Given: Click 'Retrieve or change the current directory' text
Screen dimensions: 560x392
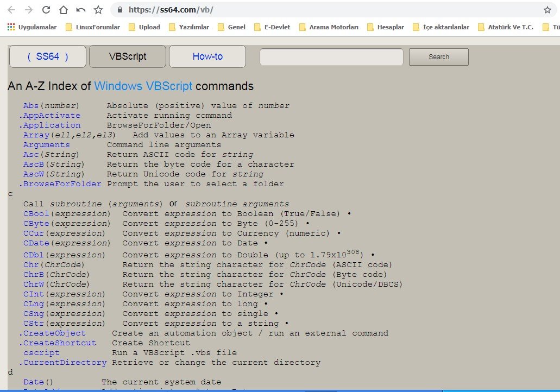Looking at the screenshot, I should click(216, 363).
